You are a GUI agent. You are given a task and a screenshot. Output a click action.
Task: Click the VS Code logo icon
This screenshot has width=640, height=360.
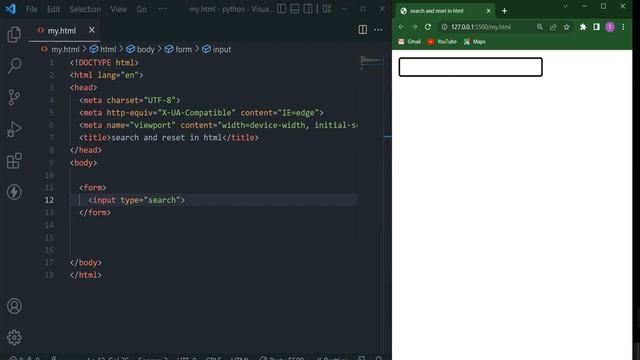tap(11, 9)
